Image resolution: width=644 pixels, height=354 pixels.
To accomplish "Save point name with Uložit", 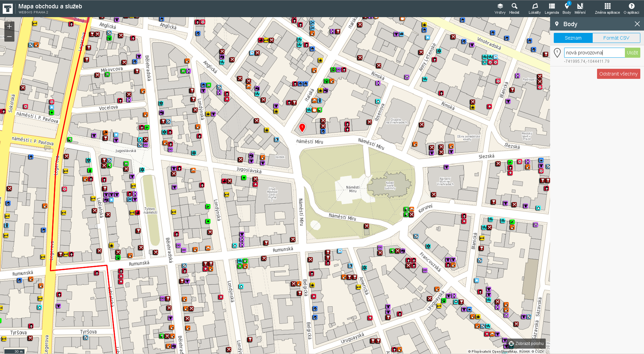I will pyautogui.click(x=632, y=53).
